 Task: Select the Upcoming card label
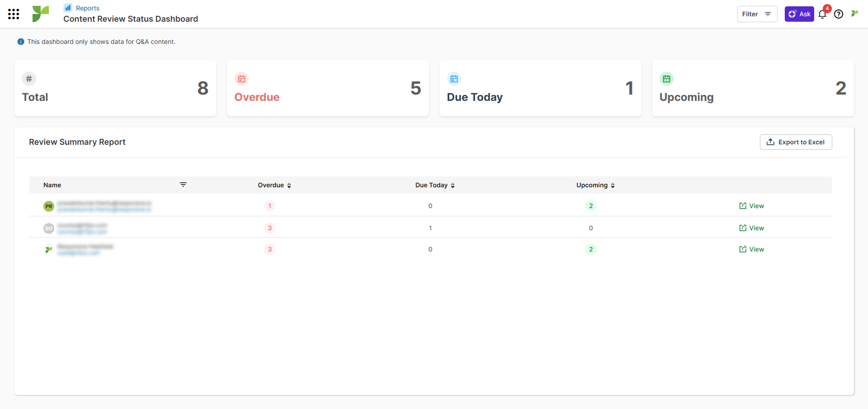[687, 97]
